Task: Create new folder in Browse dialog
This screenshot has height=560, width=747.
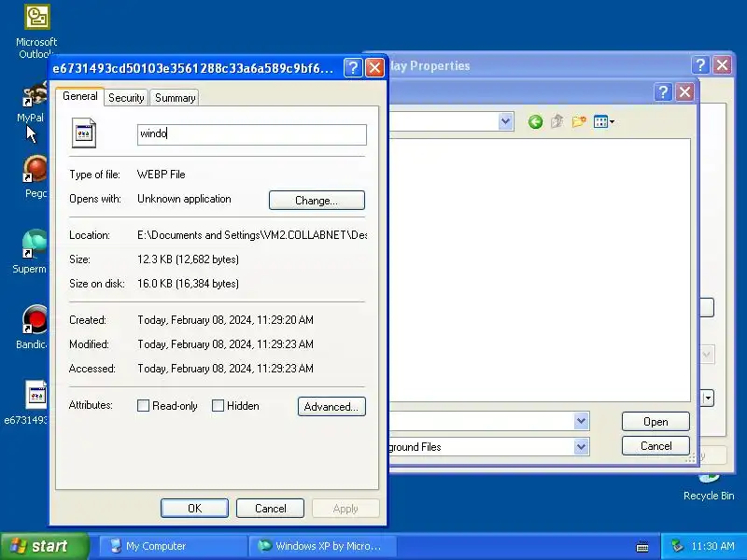Action: tap(579, 122)
